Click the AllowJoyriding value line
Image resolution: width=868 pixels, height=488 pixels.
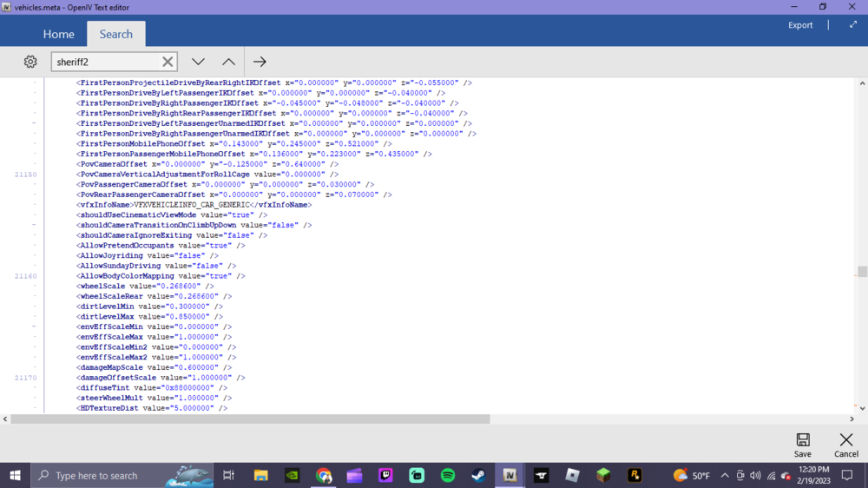point(148,256)
